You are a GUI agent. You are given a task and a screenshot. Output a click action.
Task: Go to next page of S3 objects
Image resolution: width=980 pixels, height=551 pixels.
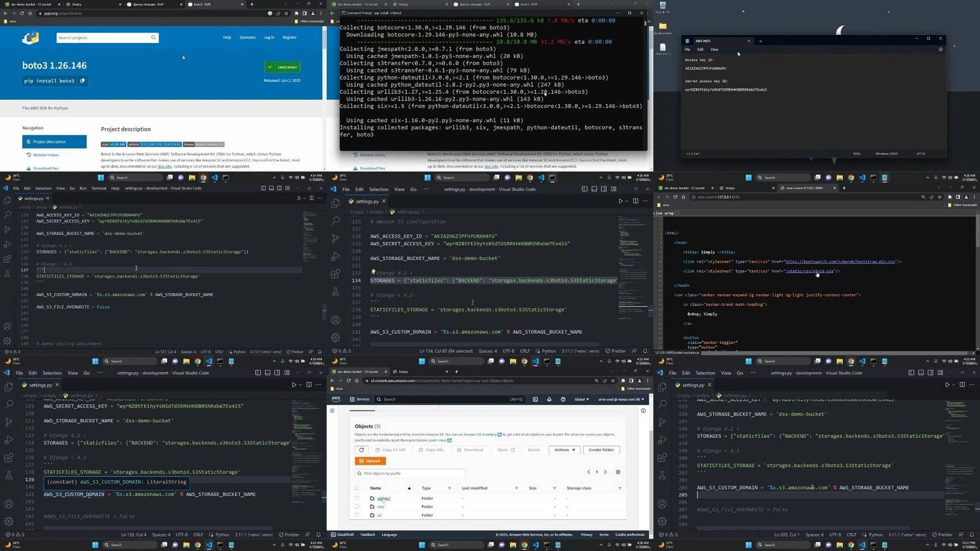pyautogui.click(x=605, y=472)
